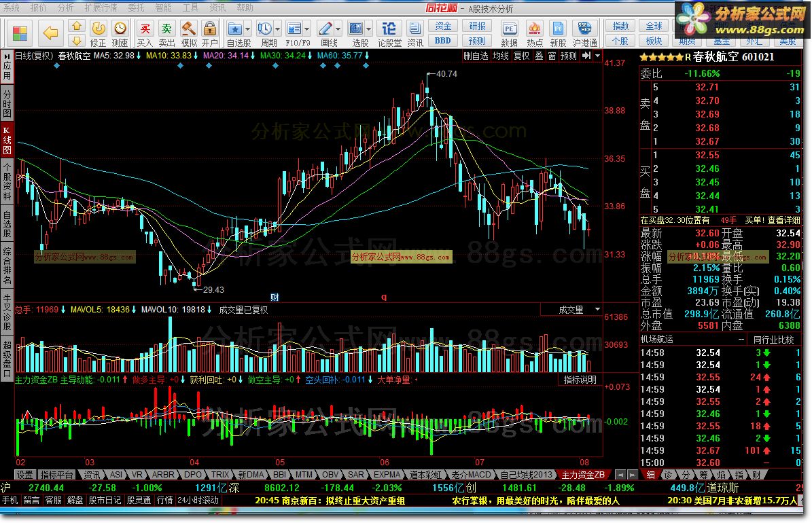Open the 热点 hot topics icon

pyautogui.click(x=535, y=34)
